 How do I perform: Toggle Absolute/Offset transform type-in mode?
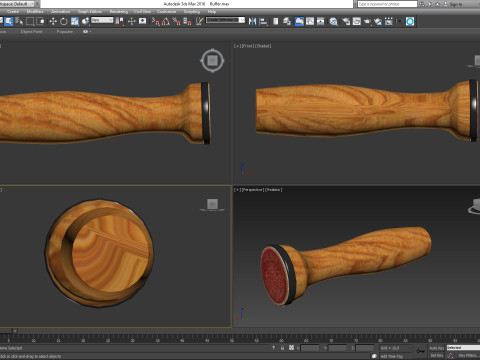click(291, 348)
